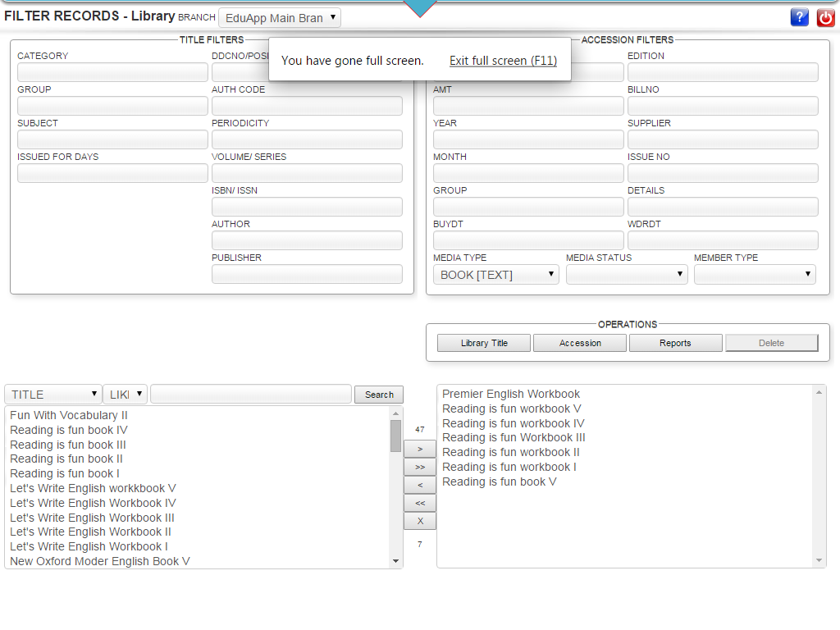Open the EduApp Main Branch dropdown
Viewport: 840px width, 630px height.
pyautogui.click(x=279, y=16)
